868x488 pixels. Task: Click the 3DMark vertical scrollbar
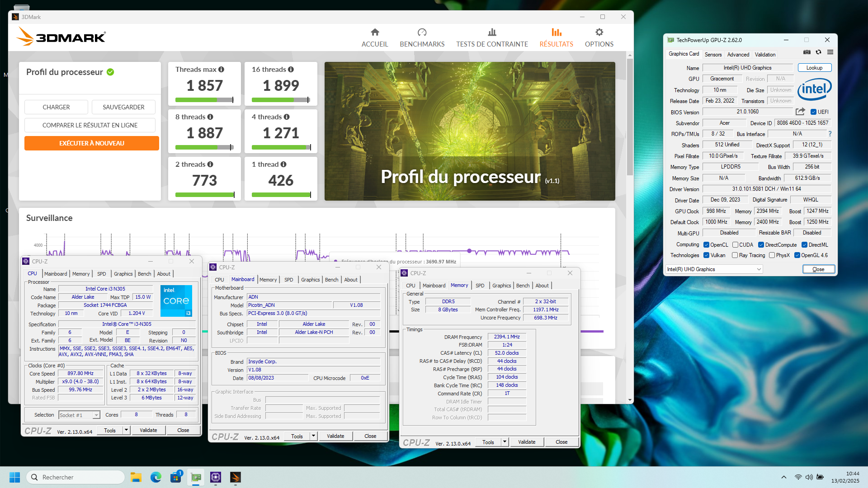[x=630, y=117]
